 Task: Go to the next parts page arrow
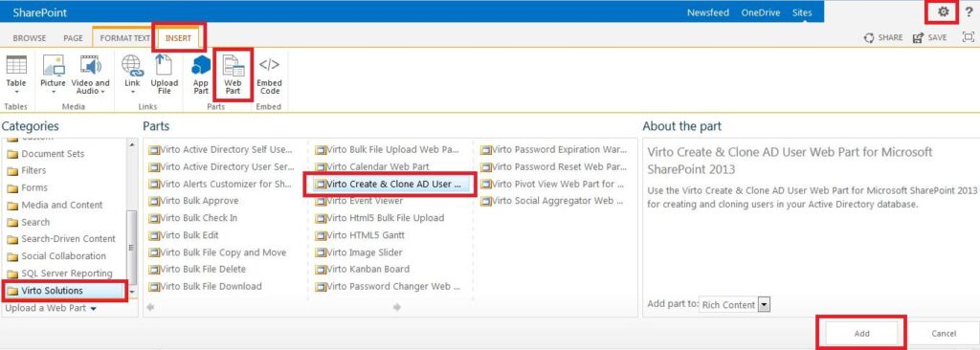click(x=397, y=307)
